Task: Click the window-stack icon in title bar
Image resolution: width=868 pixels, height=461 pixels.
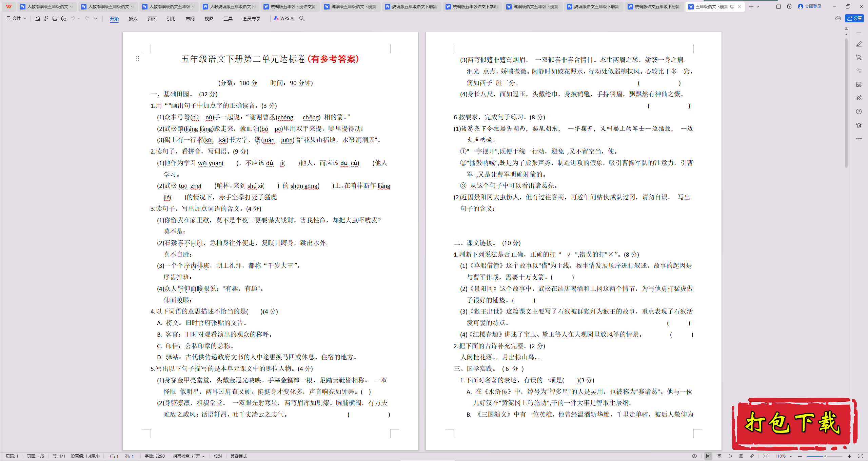Action: [x=779, y=6]
